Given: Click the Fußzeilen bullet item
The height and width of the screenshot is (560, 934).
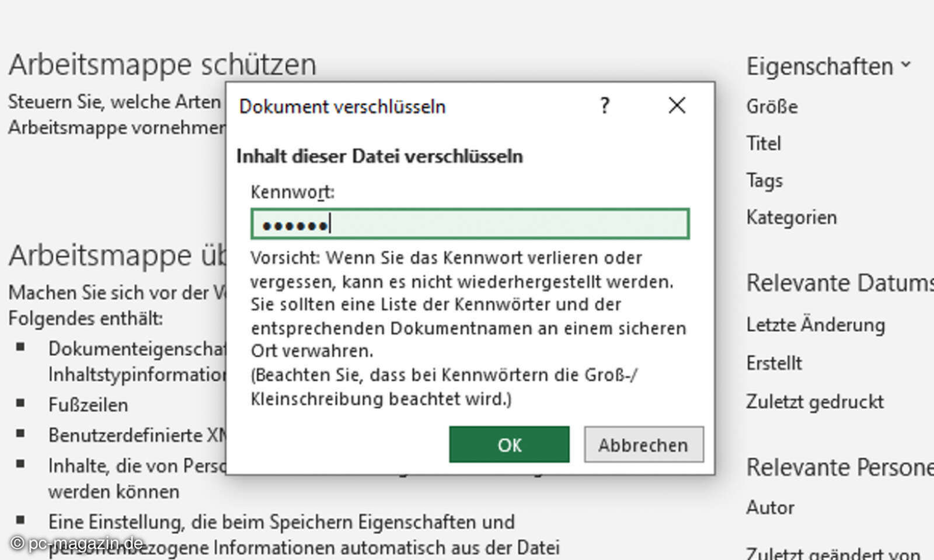Looking at the screenshot, I should pos(88,405).
